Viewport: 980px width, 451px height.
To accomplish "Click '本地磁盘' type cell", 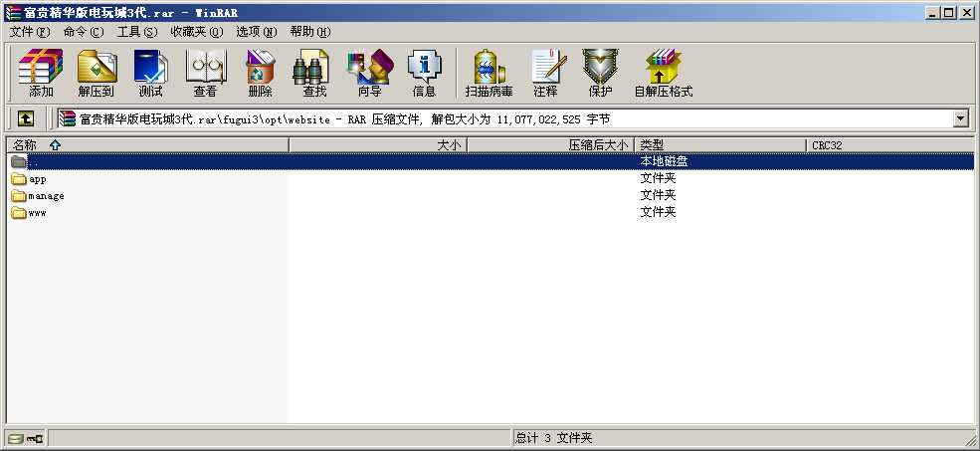I will pyautogui.click(x=664, y=161).
